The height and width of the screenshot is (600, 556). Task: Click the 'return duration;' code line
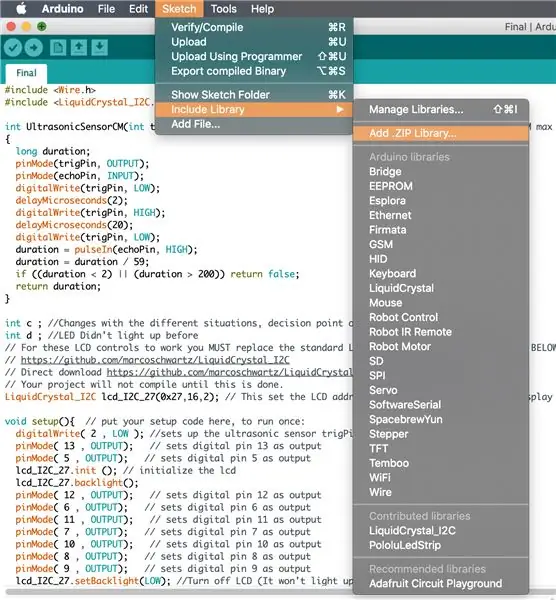58,286
